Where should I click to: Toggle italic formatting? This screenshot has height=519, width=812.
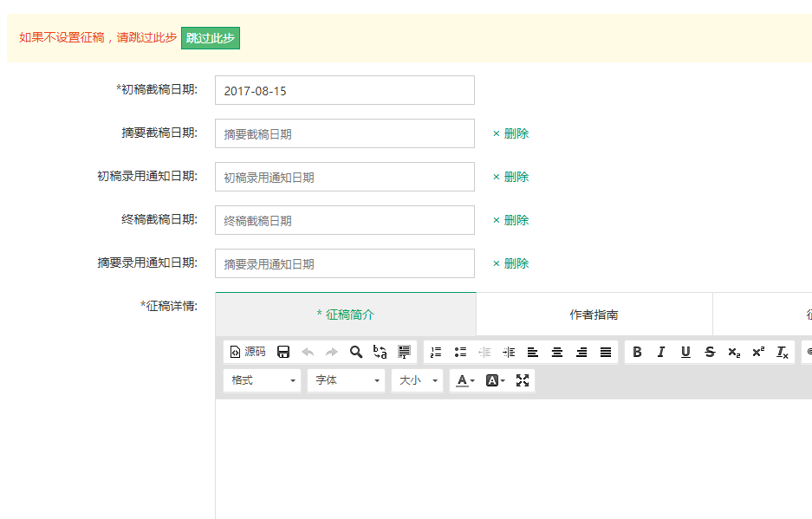(661, 352)
